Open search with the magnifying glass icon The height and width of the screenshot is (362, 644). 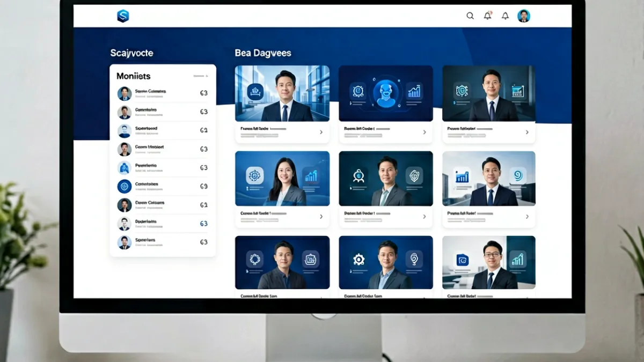point(470,16)
